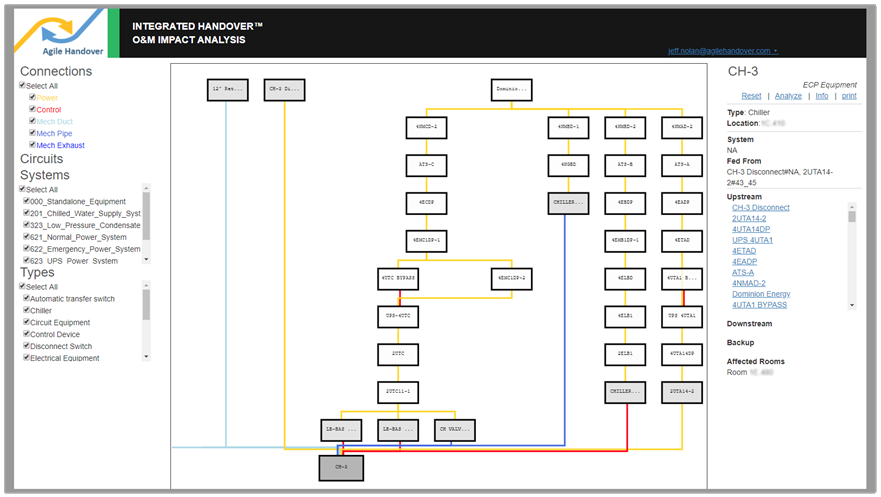Open the 4UTA1 BYPASS upstream link
This screenshot has width=881, height=497.
click(759, 305)
